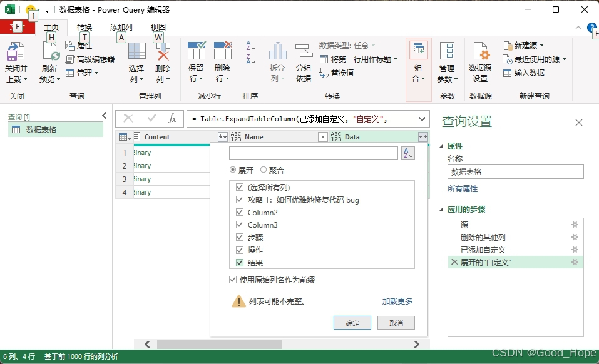
Task: Click the sort button beside the column search box
Action: (x=408, y=153)
